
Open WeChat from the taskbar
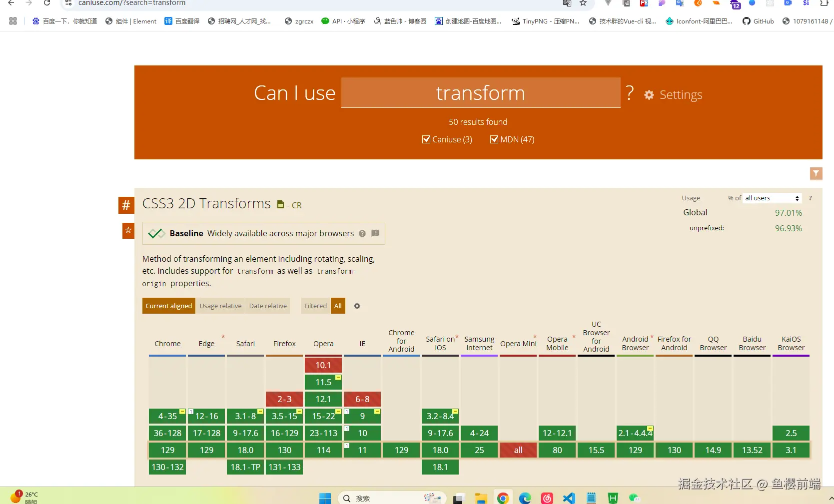[635, 498]
